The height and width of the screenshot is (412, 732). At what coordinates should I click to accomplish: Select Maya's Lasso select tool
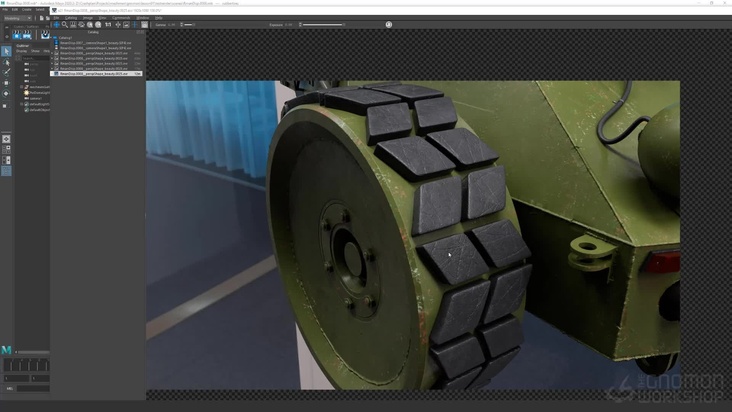6,63
